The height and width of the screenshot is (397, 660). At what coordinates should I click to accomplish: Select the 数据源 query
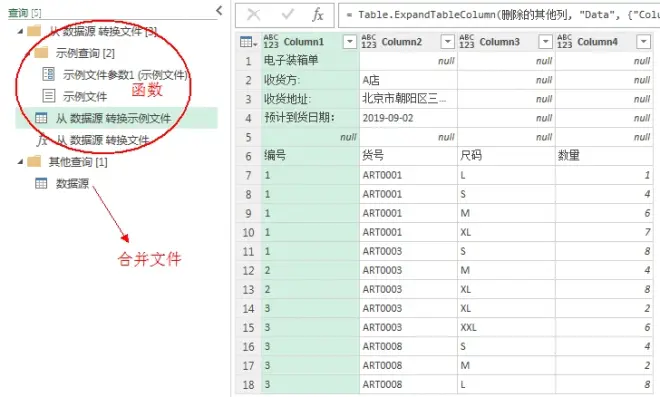(x=72, y=184)
